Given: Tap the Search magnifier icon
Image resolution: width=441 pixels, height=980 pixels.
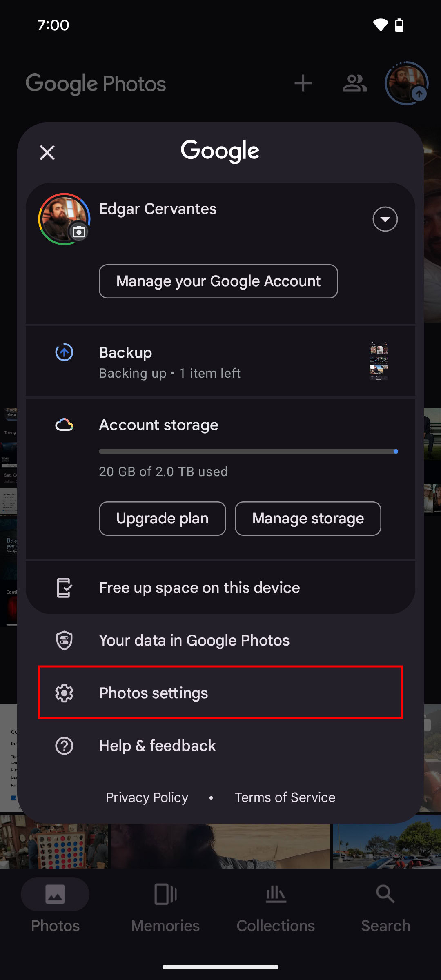Looking at the screenshot, I should pyautogui.click(x=385, y=894).
